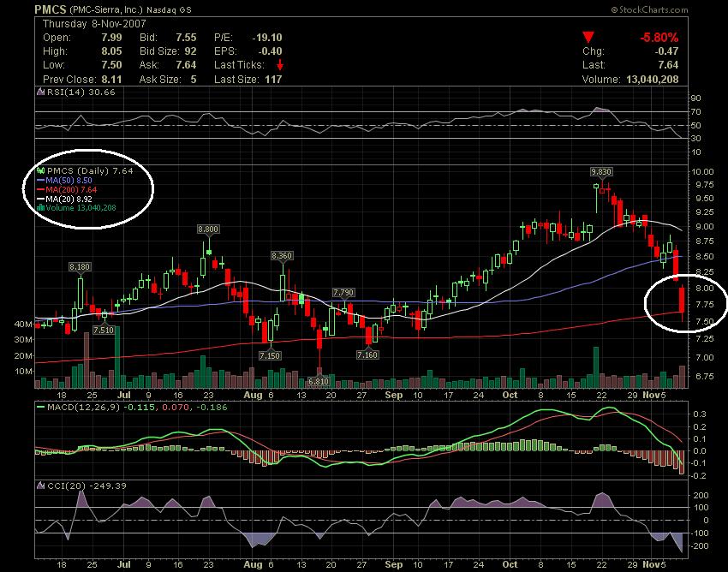Click the 8.800 high price label

(x=208, y=229)
